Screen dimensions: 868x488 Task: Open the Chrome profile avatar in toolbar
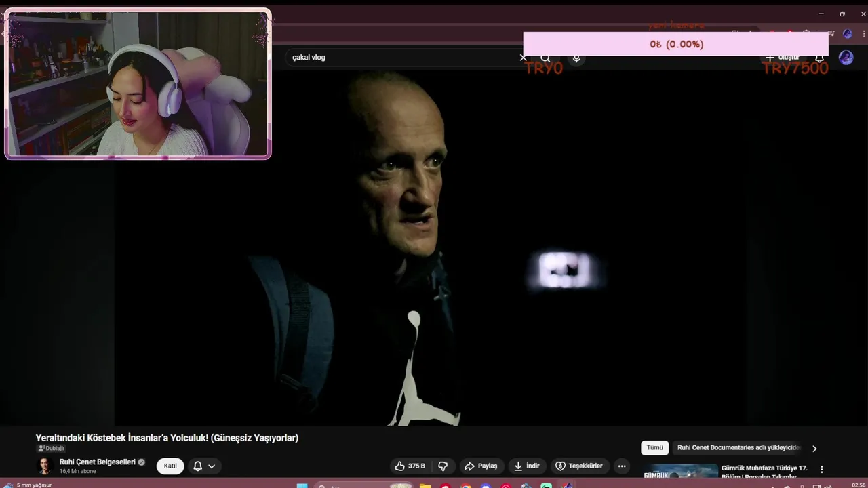[847, 33]
